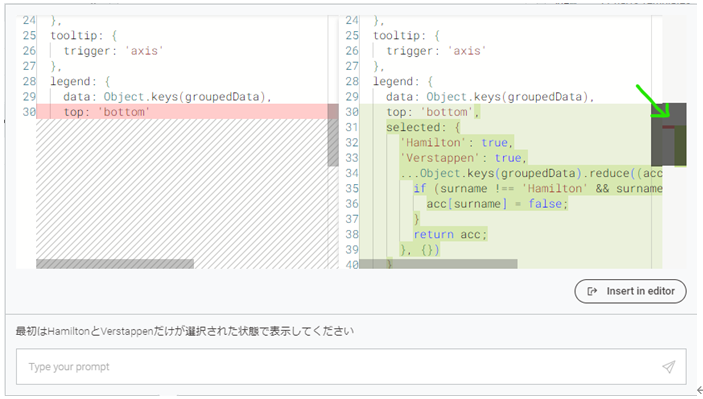Click the right diff pane horizontal scrollbar
Viewport: 703px width, 399px height.
pos(438,264)
